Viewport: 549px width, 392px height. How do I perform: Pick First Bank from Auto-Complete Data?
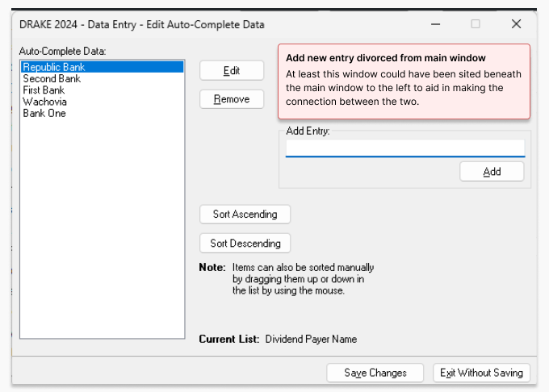[x=45, y=90]
